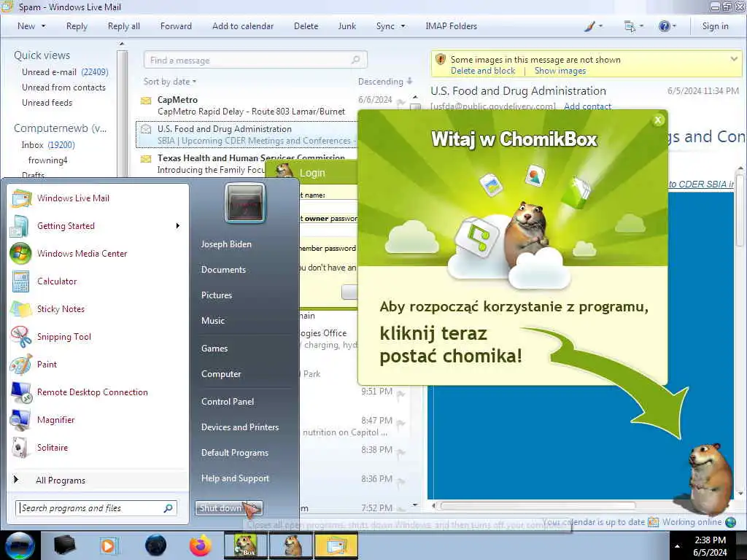Open IMAP Folders
The width and height of the screenshot is (747, 560).
click(451, 26)
